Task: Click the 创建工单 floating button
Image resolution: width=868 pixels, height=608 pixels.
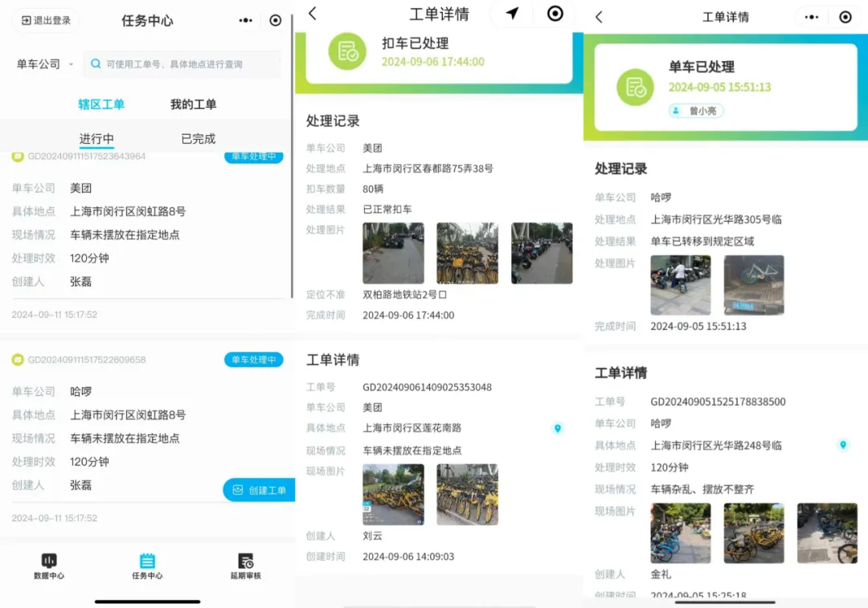Action: click(x=259, y=490)
